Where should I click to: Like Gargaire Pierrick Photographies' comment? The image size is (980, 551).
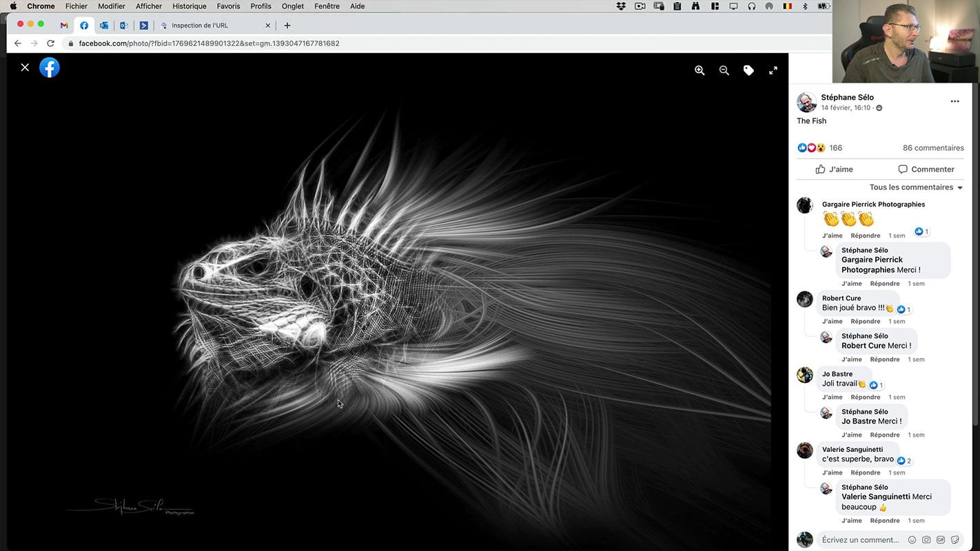[x=832, y=236]
